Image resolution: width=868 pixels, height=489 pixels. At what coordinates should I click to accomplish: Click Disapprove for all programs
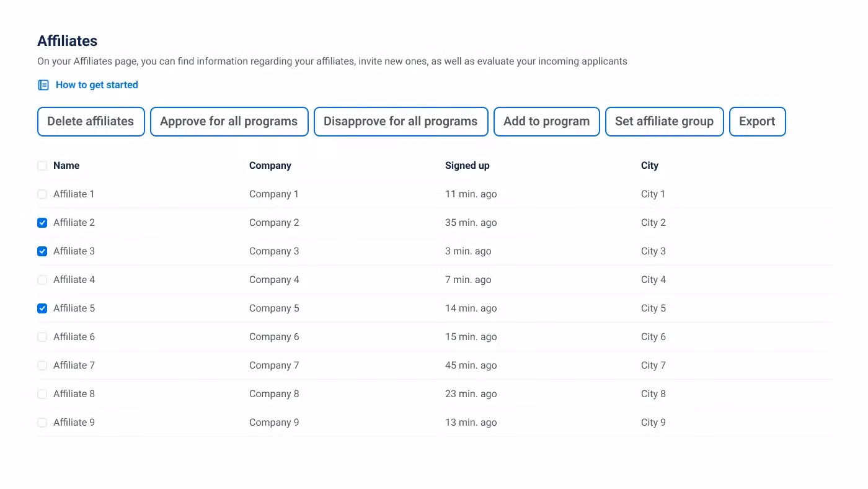[401, 122]
